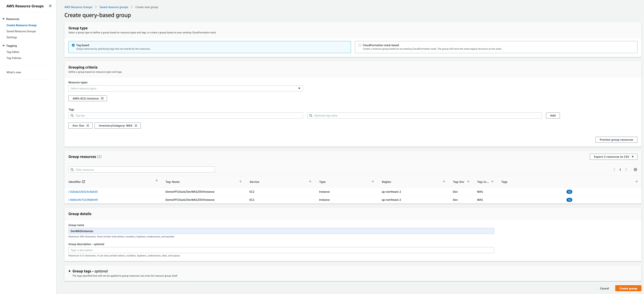Go to Saved Resource Groups in sidebar
This screenshot has width=644, height=294.
coord(21,31)
